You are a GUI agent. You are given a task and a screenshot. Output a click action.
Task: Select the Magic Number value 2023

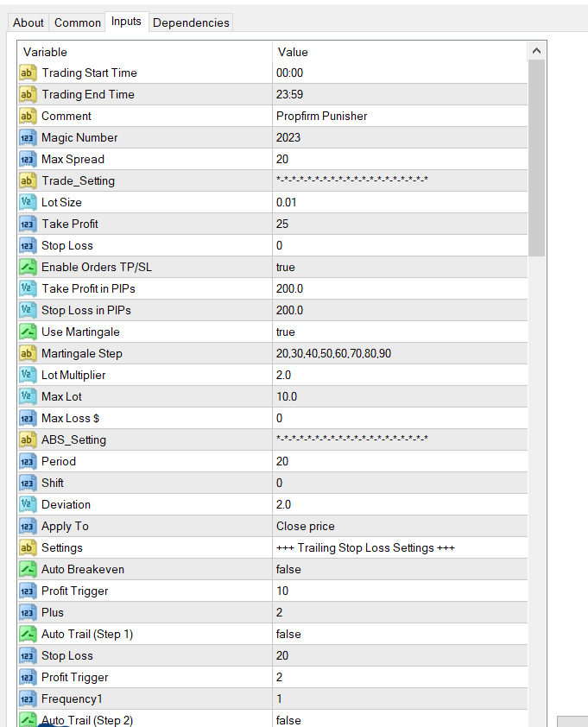(400, 137)
